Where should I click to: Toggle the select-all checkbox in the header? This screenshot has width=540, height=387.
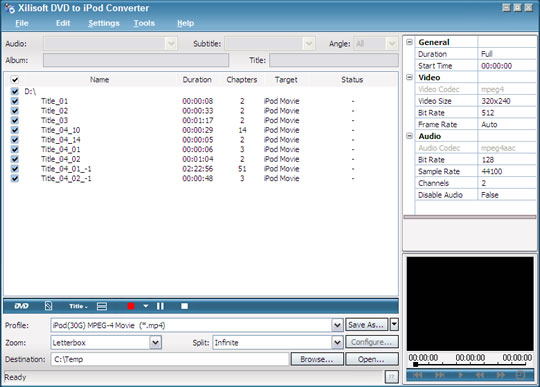pyautogui.click(x=14, y=80)
